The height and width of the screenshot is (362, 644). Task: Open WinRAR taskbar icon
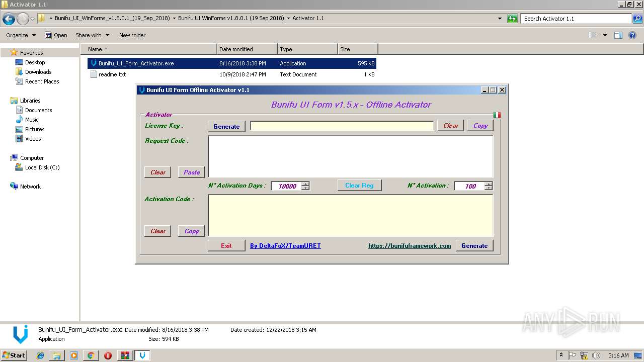pos(125,355)
